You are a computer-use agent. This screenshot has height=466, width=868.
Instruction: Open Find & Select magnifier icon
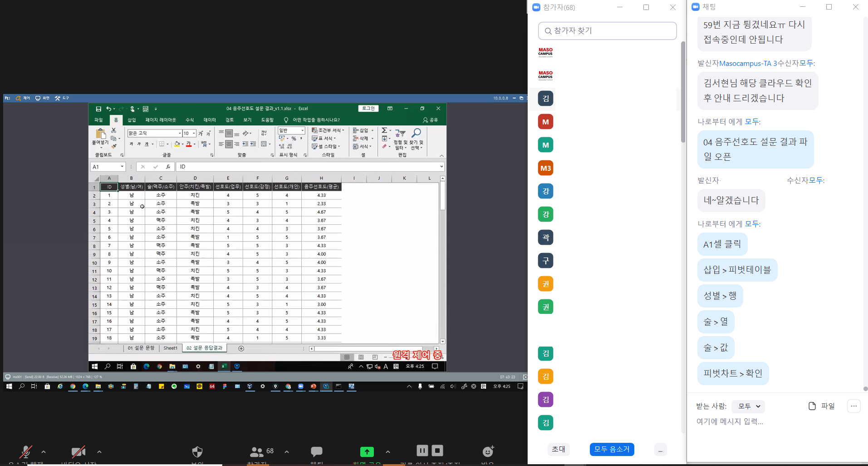click(x=416, y=133)
